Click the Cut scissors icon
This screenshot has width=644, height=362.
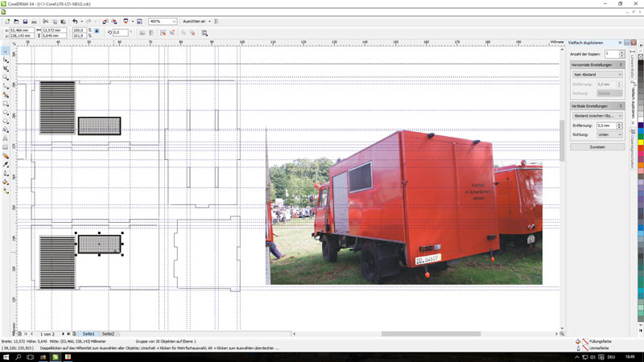pos(45,22)
